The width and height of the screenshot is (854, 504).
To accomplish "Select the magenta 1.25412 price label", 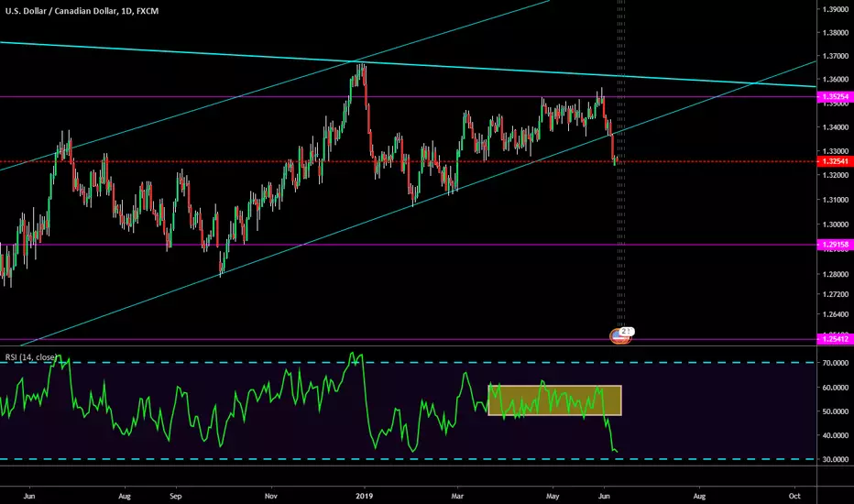I will click(x=836, y=339).
